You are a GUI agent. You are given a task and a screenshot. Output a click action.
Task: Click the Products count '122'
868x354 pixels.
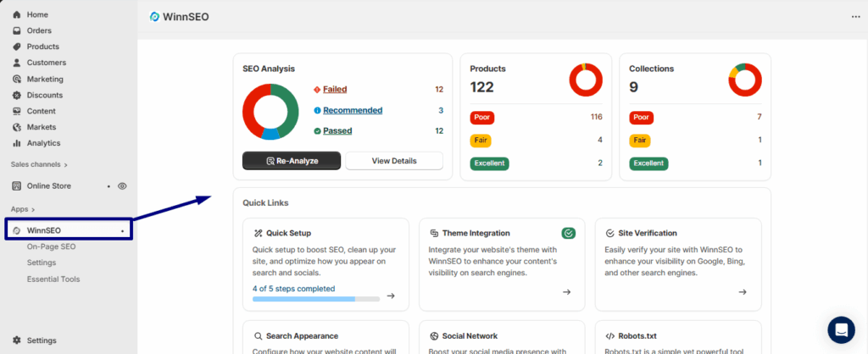tap(482, 87)
